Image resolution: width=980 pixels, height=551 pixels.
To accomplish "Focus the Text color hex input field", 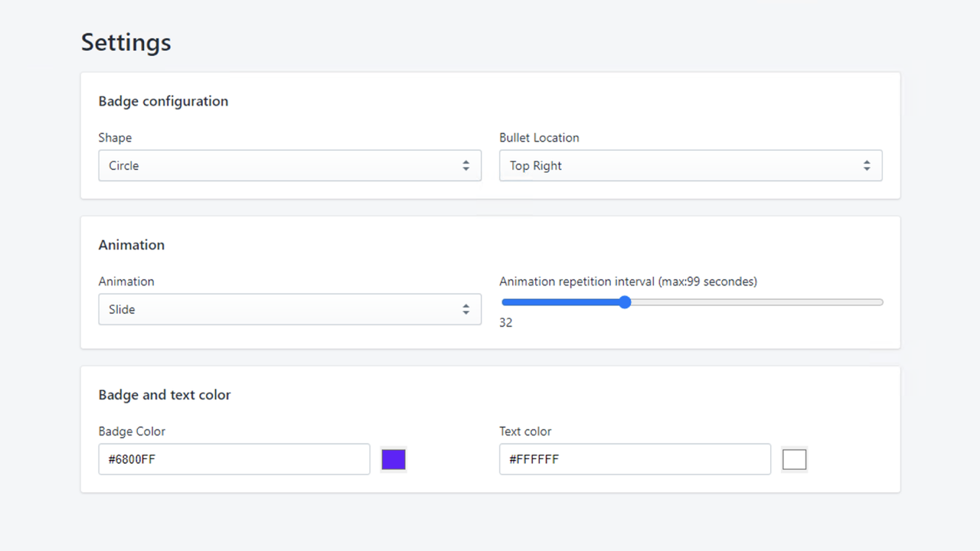I will tap(635, 459).
